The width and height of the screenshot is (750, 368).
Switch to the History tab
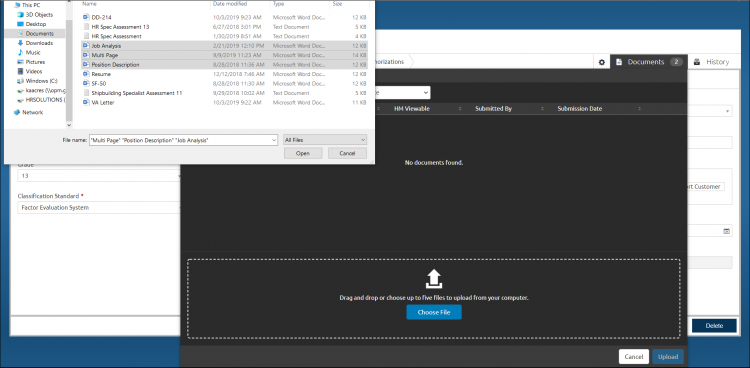(711, 62)
